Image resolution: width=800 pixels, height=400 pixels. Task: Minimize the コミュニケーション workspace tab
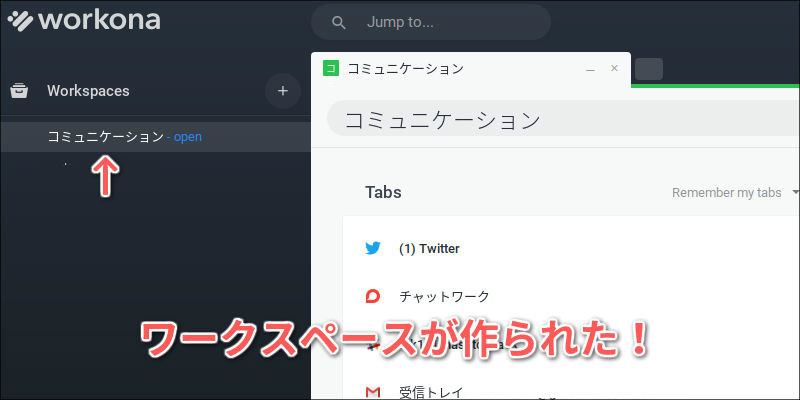[590, 69]
